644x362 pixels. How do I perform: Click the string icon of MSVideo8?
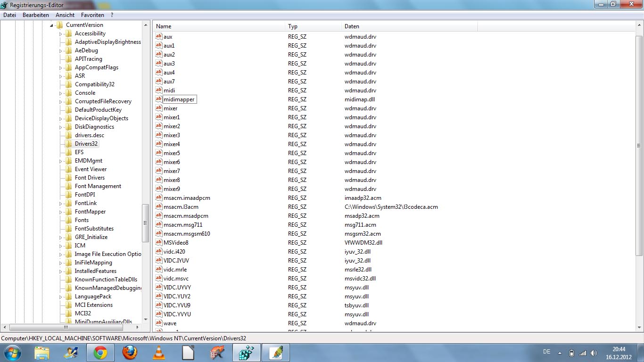pyautogui.click(x=159, y=242)
